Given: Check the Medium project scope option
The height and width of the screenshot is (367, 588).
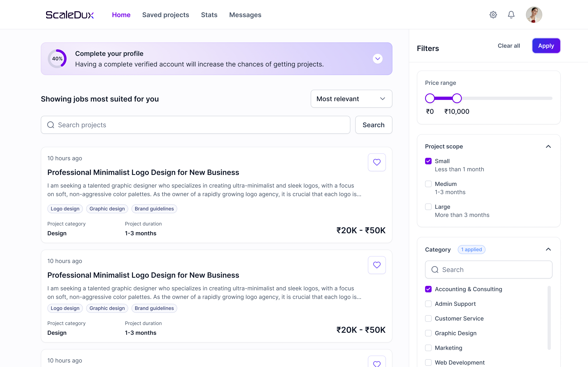Looking at the screenshot, I should (x=428, y=184).
